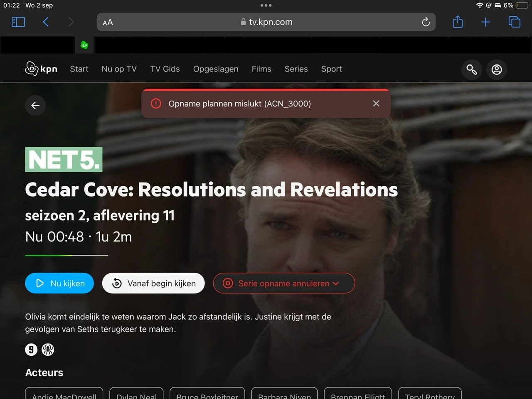The width and height of the screenshot is (532, 399).
Task: Show all tabs overview
Action: pyautogui.click(x=514, y=22)
